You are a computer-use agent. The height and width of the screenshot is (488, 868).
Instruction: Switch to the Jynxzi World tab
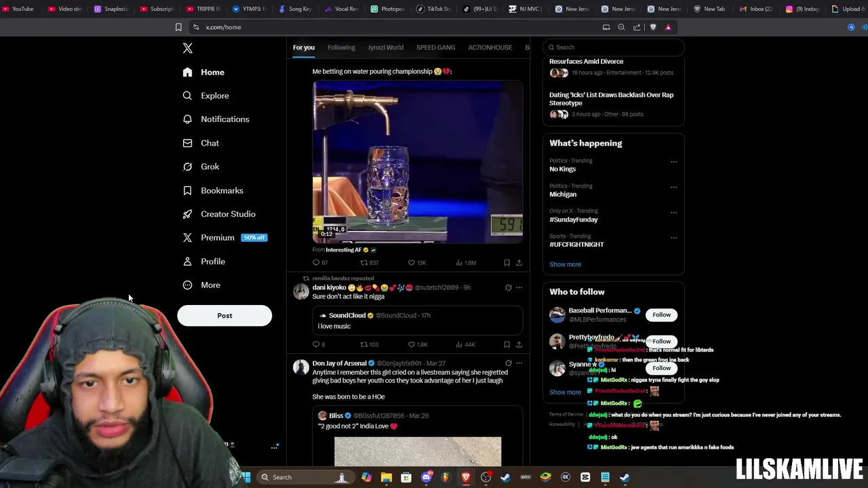[x=385, y=47]
